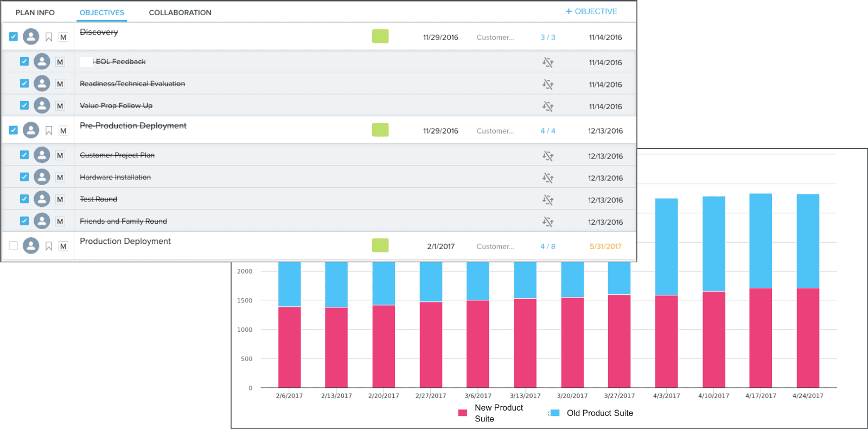Image resolution: width=868 pixels, height=429 pixels.
Task: Click bookmark icon on Pre-Production Deployment row
Action: pyautogui.click(x=49, y=131)
